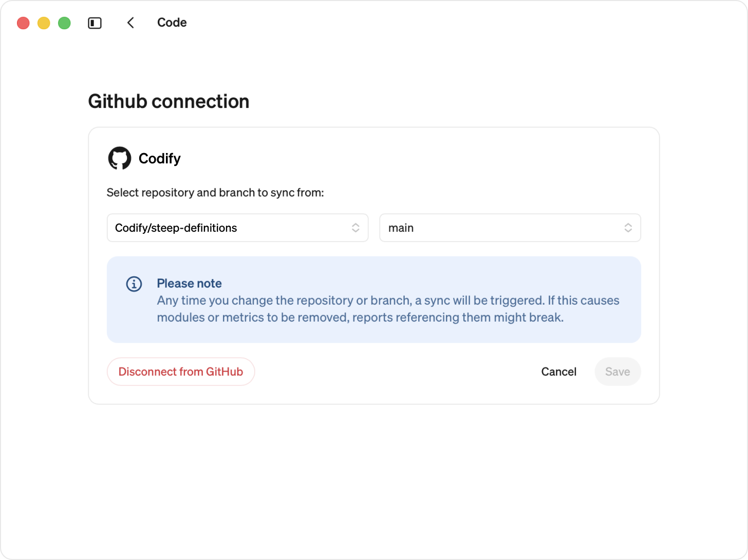Screen dimensions: 748x560
Task: Open the Codify/steep-definitions repository dropdown
Action: (237, 228)
